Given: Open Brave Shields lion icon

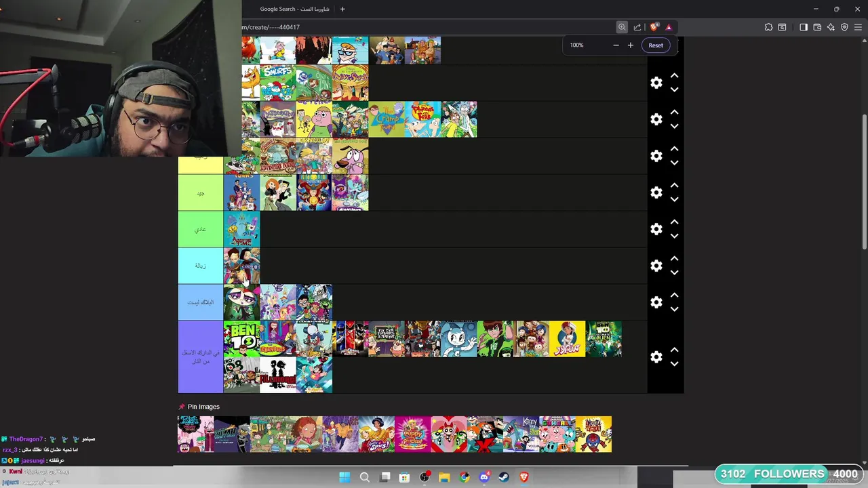Looking at the screenshot, I should (654, 27).
